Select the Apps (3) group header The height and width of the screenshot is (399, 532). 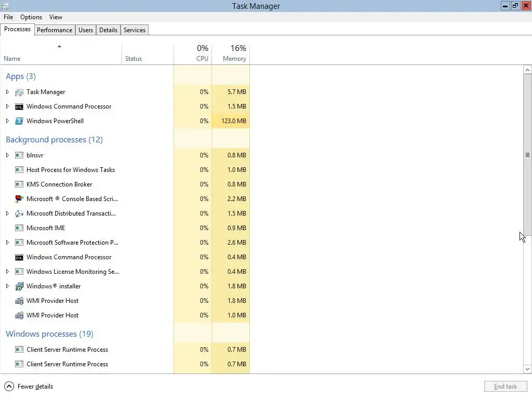coord(21,77)
